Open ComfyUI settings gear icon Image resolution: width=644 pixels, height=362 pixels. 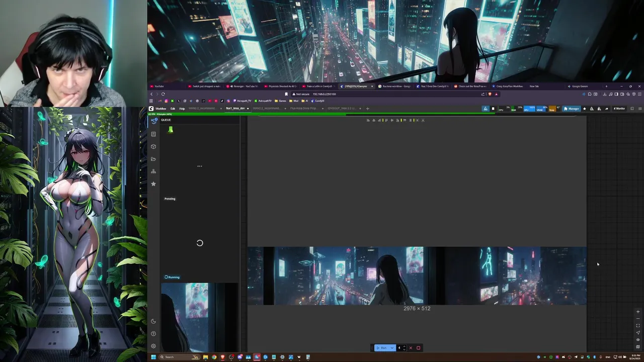click(153, 346)
